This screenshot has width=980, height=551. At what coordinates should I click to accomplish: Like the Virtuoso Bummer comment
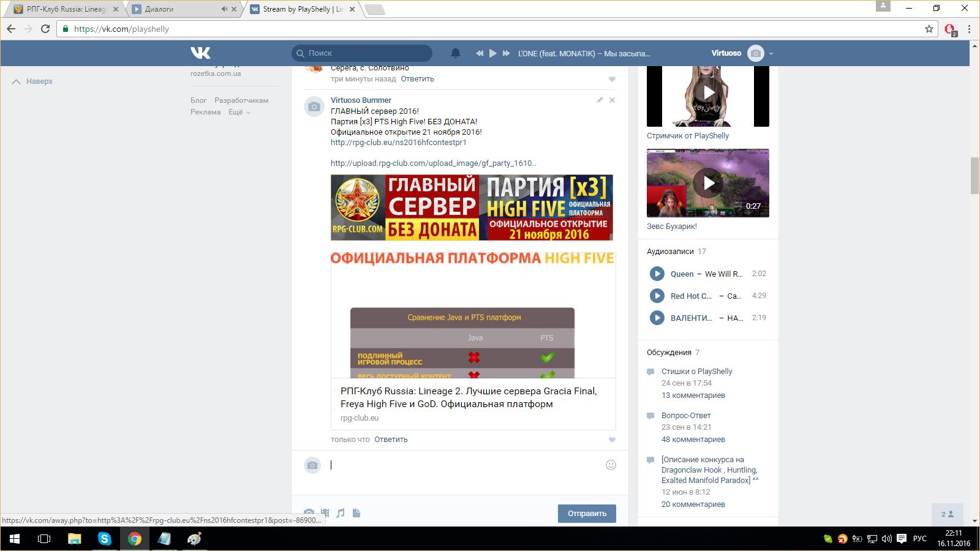click(612, 440)
